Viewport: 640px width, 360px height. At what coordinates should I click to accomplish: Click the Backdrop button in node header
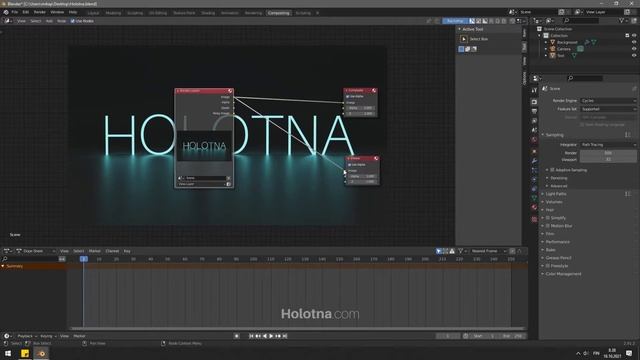pos(455,21)
